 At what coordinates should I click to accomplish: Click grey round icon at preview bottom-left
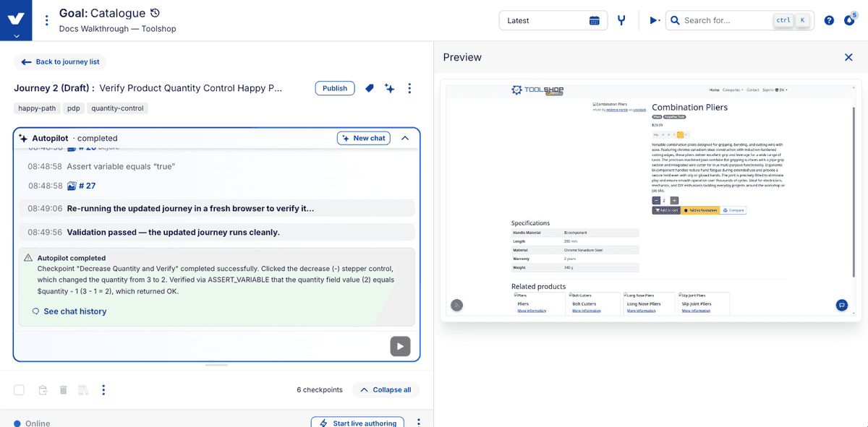pyautogui.click(x=457, y=305)
